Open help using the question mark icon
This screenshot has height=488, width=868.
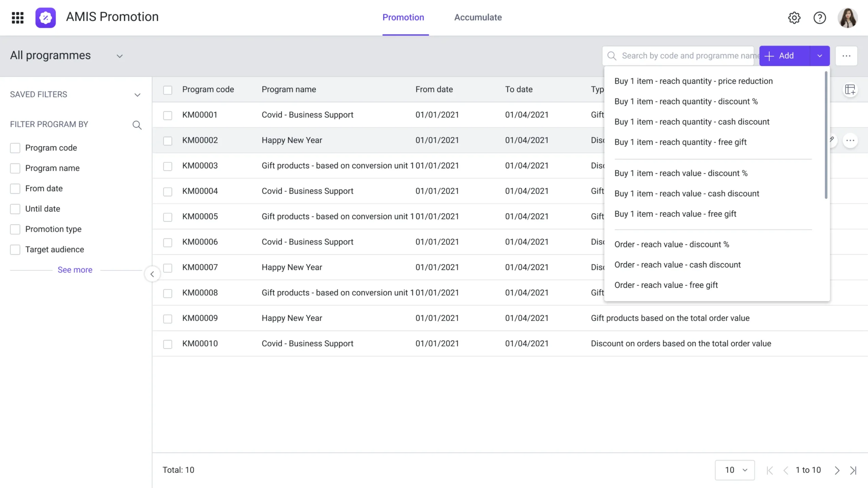(x=820, y=18)
